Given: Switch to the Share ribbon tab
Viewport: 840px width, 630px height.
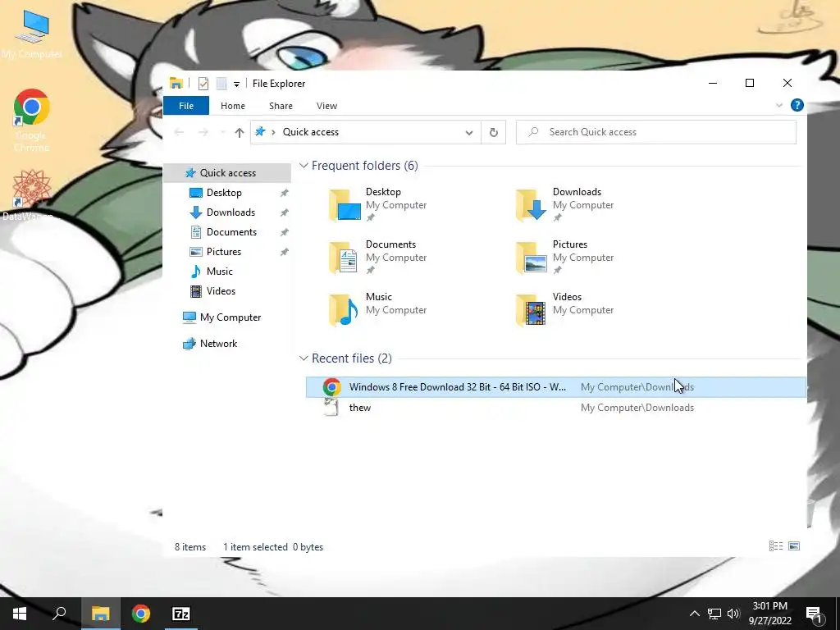Looking at the screenshot, I should [281, 106].
